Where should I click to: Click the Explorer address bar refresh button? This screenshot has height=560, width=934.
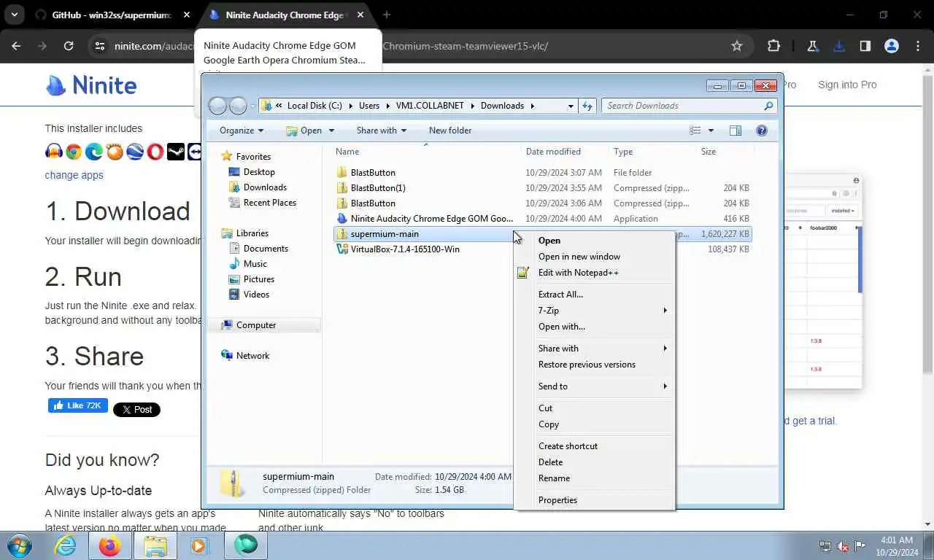point(587,106)
